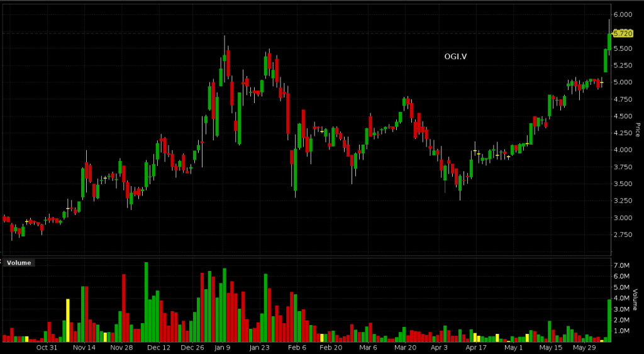Click the 4.0M volume axis label
This screenshot has width=644, height=354.
622,299
